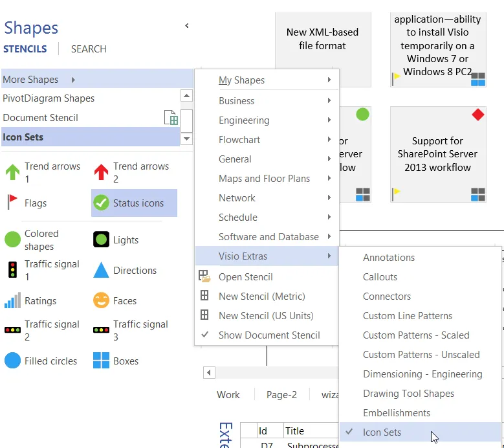Choose the Traffic signal 3 icon
The height and width of the screenshot is (448, 504).
coord(101,330)
